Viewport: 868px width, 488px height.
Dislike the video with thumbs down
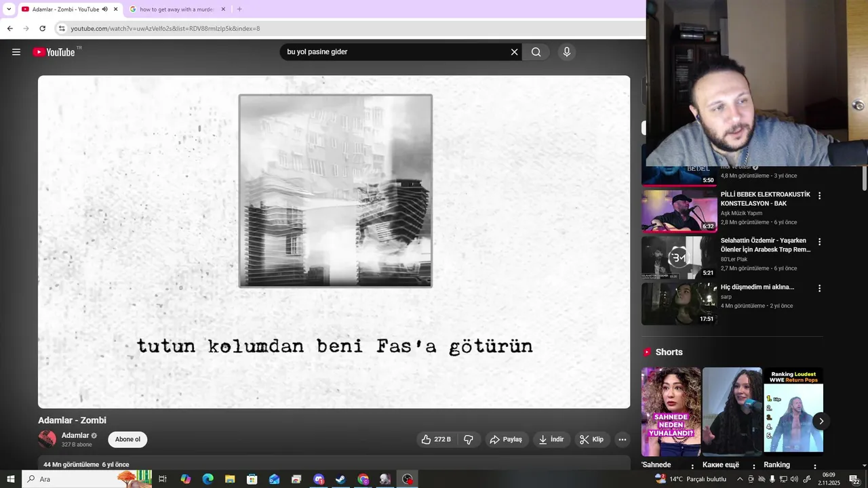tap(469, 439)
